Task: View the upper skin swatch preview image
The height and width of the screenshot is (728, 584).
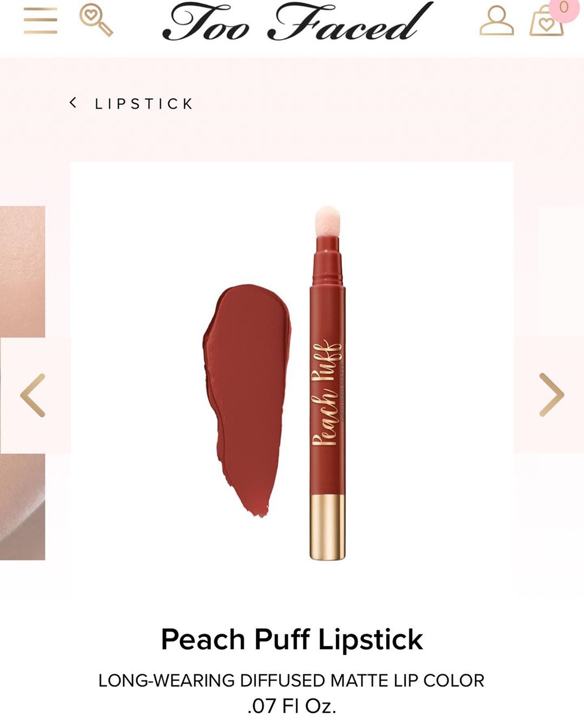Action: (x=22, y=271)
